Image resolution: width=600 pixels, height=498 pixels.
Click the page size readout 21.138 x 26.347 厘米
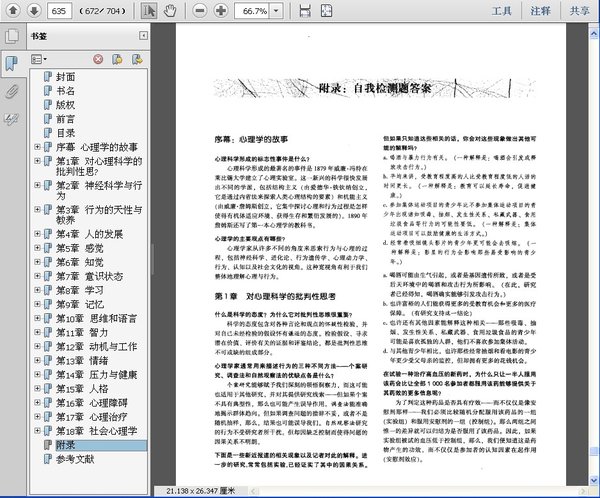point(201,491)
